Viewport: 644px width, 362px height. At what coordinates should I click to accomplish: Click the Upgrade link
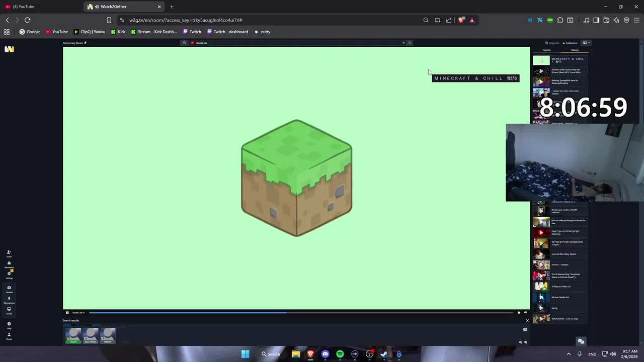tap(552, 43)
